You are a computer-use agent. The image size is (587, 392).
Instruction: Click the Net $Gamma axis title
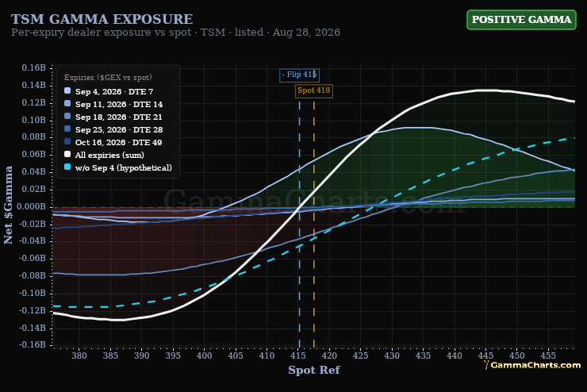pos(8,206)
